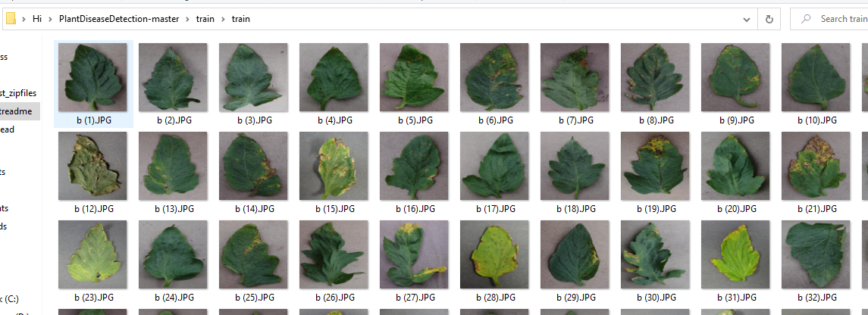The image size is (868, 315).
Task: Select image b (4).JPG thumbnail
Action: [x=334, y=77]
